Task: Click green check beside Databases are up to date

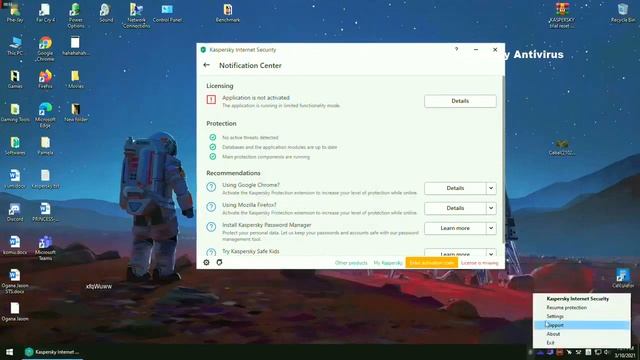Action: pyautogui.click(x=213, y=147)
